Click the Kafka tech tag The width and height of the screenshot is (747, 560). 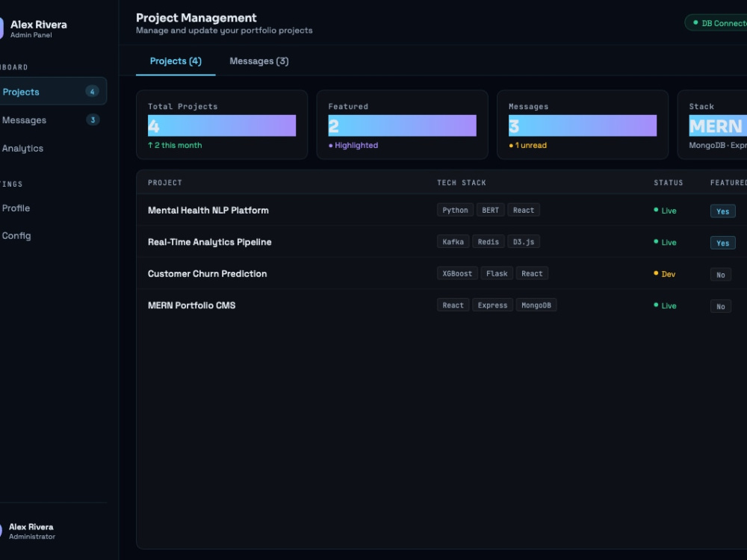click(x=453, y=242)
